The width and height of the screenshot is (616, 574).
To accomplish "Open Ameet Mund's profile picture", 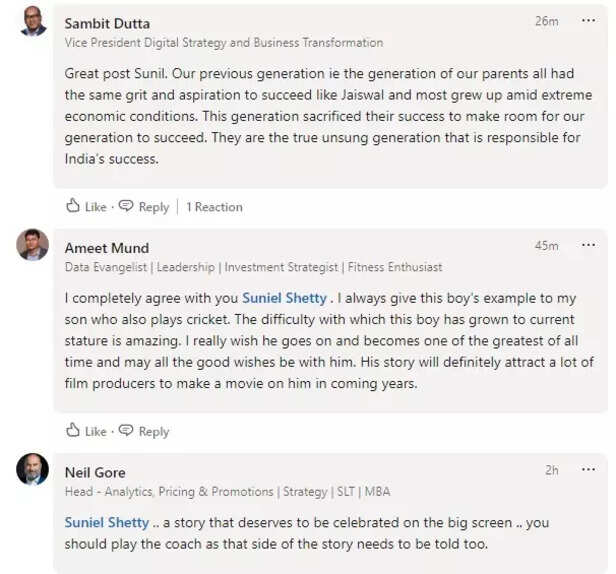I will [x=33, y=244].
